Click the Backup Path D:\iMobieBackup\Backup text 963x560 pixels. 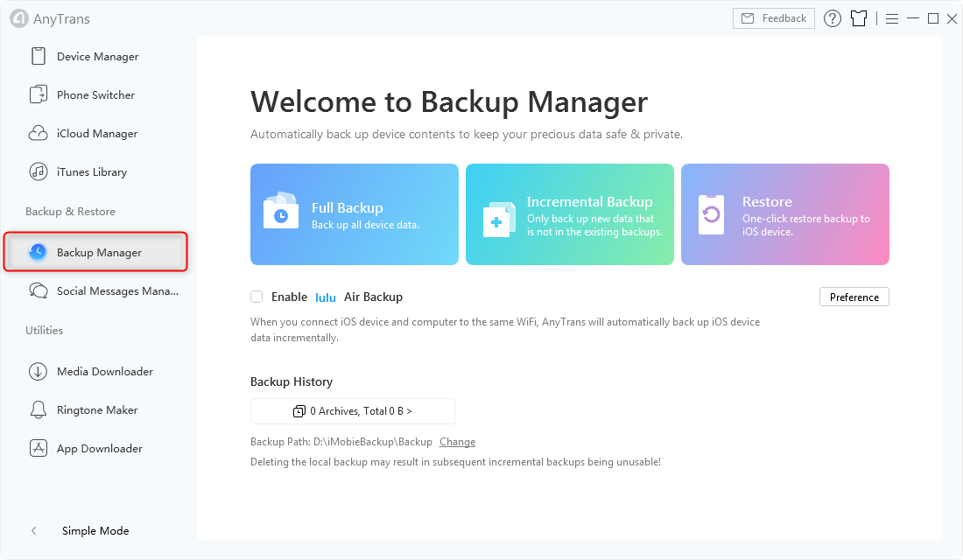pyautogui.click(x=341, y=442)
